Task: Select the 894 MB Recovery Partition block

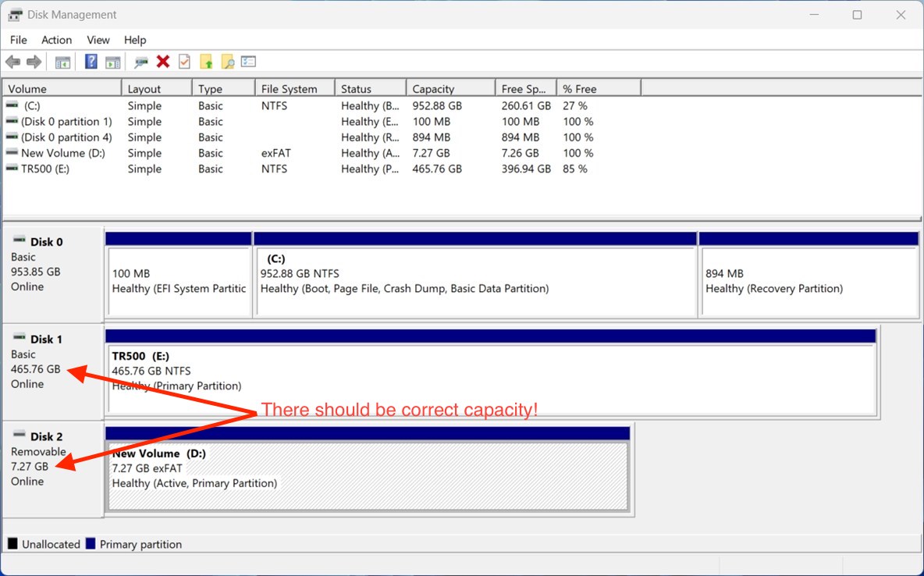Action: (808, 275)
